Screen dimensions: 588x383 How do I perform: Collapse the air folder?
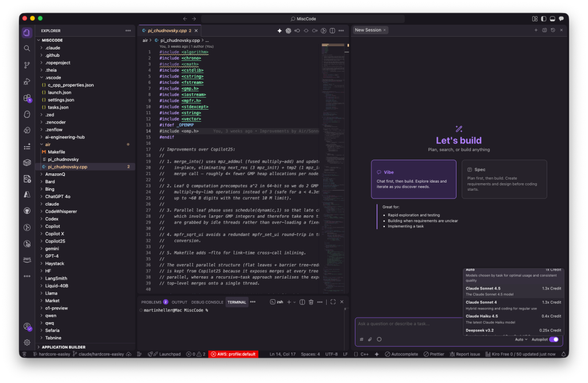[x=48, y=145]
